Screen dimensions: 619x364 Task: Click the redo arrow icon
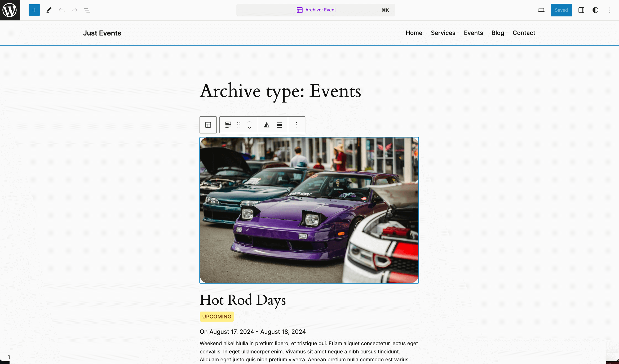(74, 10)
